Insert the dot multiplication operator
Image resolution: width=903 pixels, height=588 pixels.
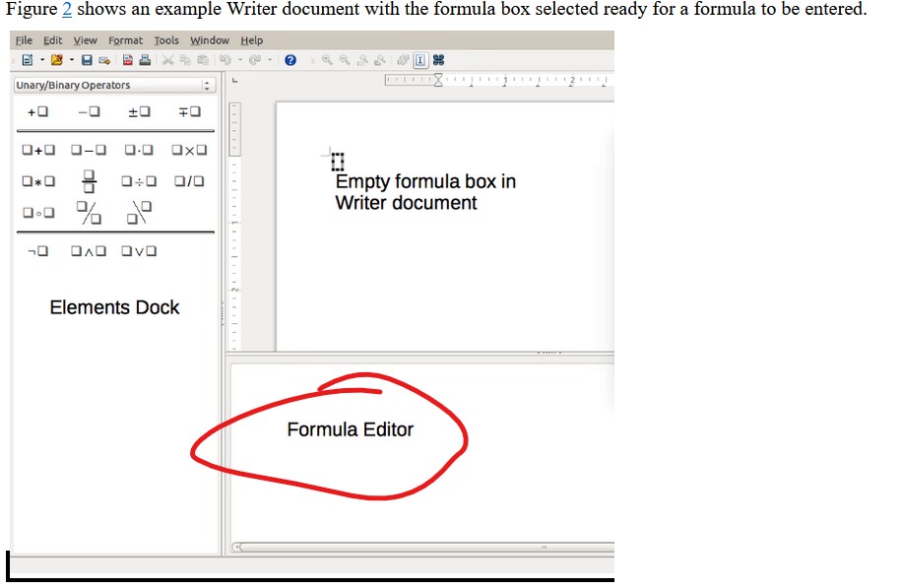click(140, 151)
